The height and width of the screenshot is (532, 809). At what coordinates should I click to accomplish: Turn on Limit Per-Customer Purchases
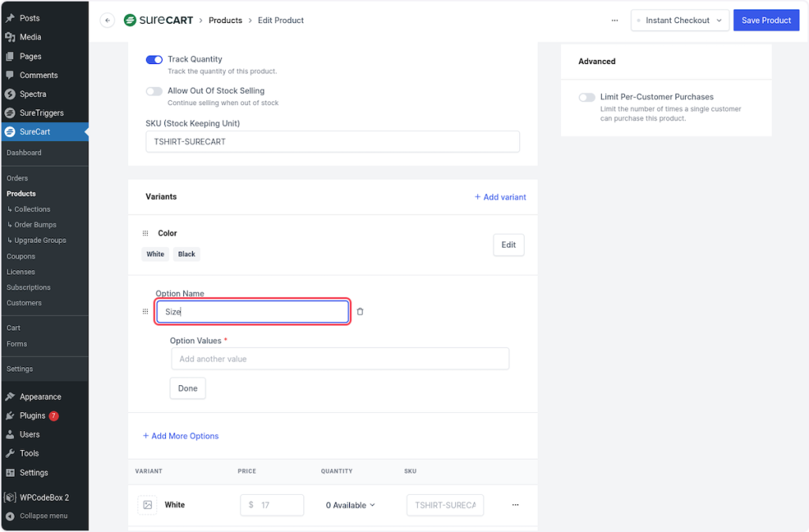pos(587,97)
